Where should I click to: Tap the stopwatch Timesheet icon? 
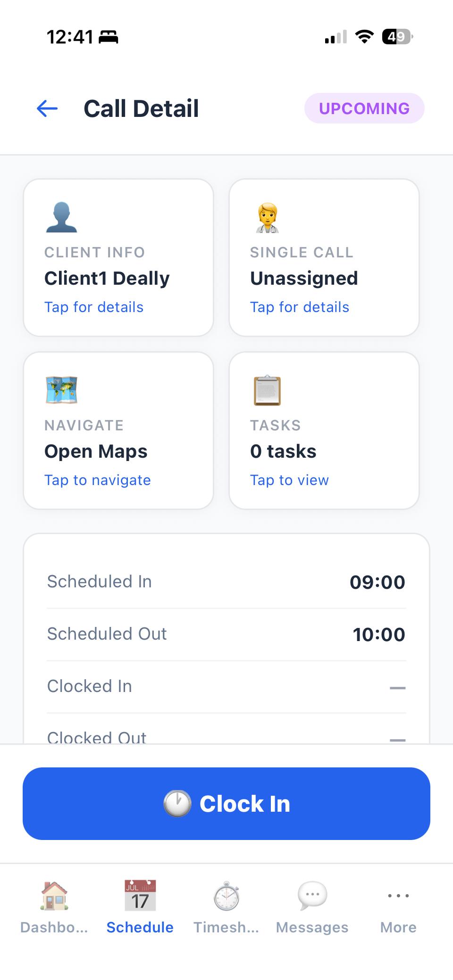click(x=226, y=896)
